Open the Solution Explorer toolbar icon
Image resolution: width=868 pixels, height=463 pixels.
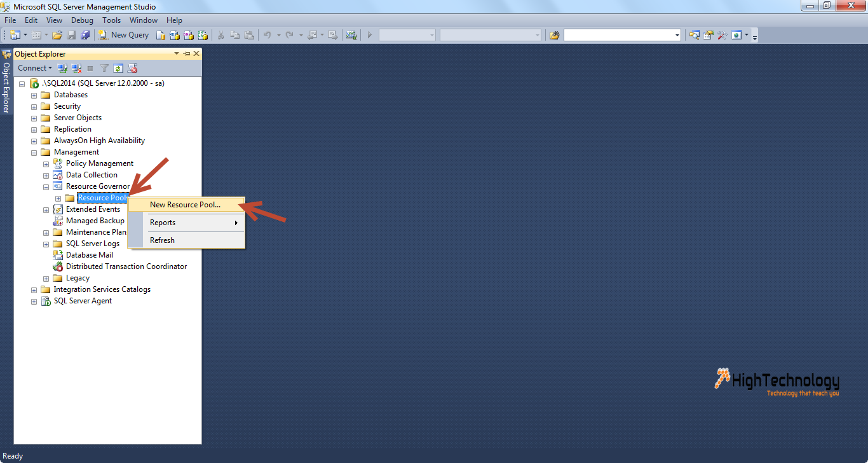click(x=695, y=35)
